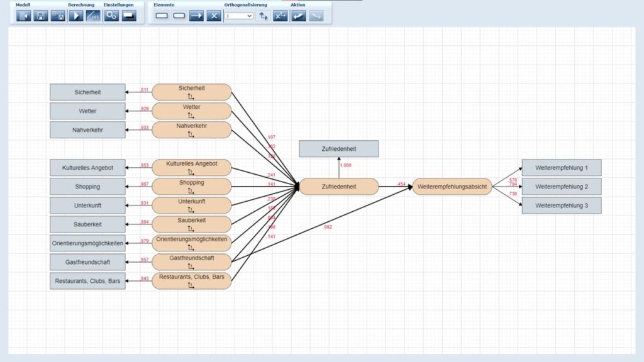Click the black-and-white rectangle icon under Einstellungen

click(129, 16)
